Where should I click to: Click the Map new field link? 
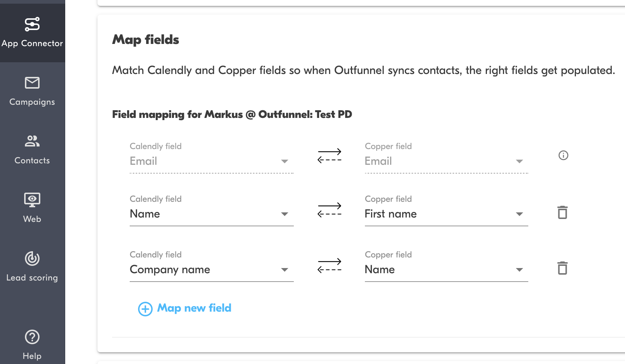pyautogui.click(x=194, y=308)
